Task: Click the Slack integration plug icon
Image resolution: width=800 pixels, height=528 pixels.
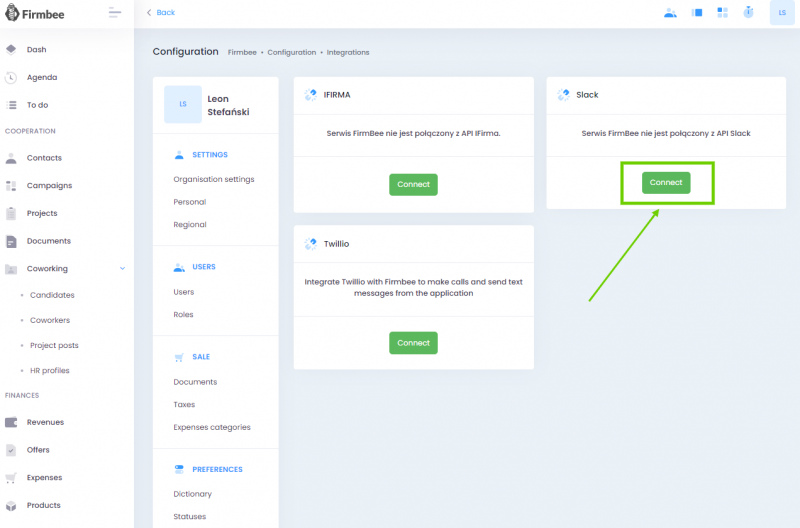Action: [x=563, y=94]
